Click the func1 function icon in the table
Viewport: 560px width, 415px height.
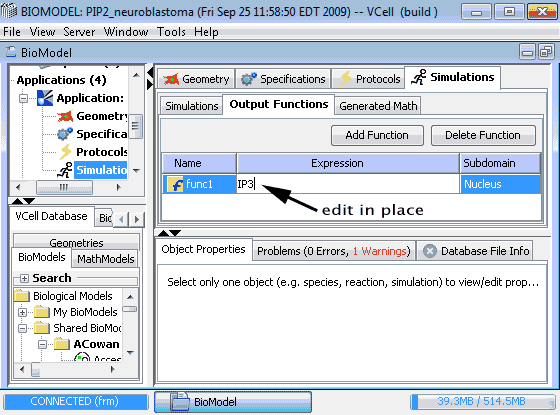coord(175,184)
